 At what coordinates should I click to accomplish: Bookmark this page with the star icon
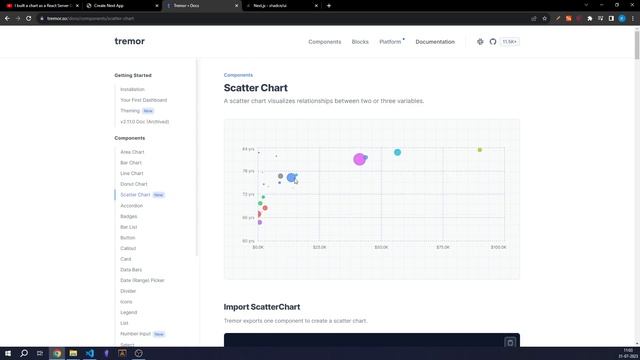pos(544,18)
